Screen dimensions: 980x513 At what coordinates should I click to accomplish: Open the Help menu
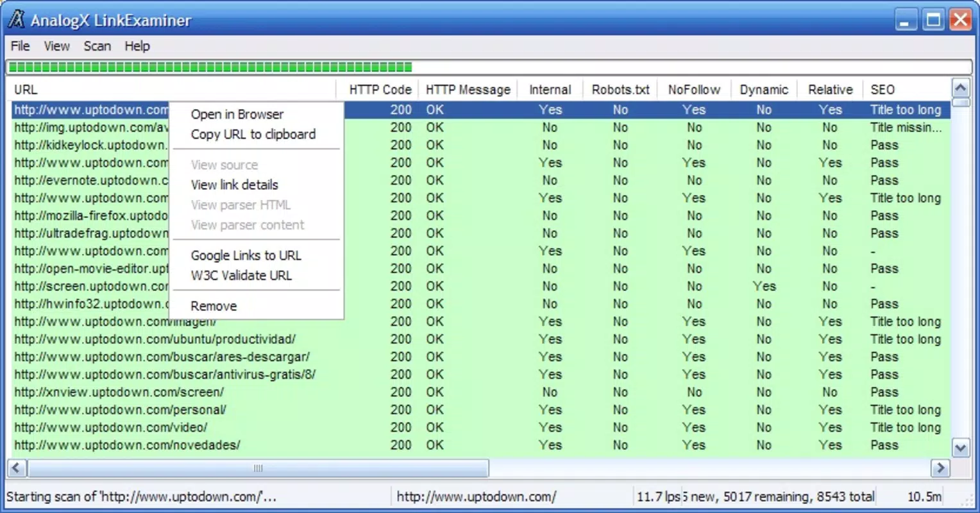pos(137,46)
